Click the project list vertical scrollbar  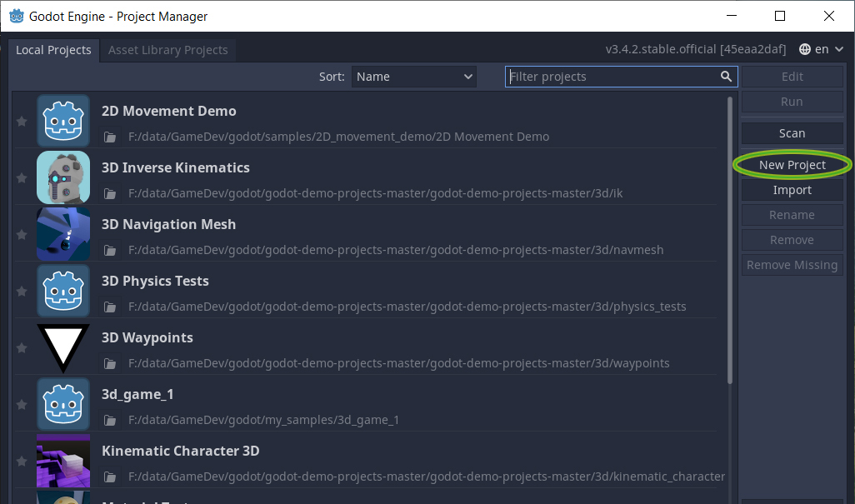730,240
